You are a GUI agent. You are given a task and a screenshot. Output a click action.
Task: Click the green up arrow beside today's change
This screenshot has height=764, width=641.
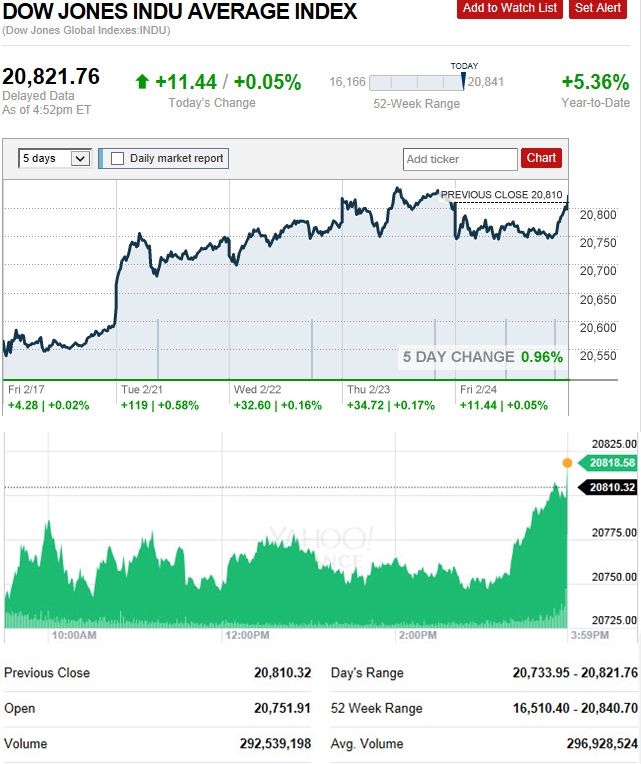[142, 81]
